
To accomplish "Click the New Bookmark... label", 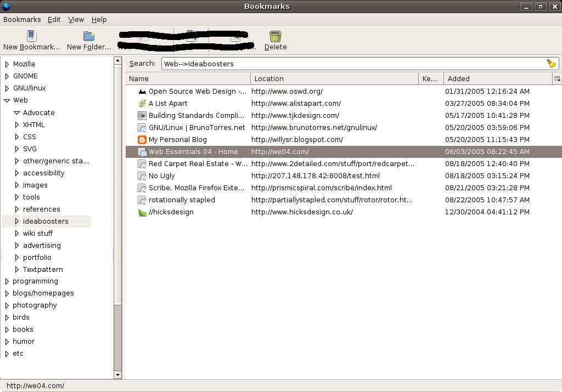I will pyautogui.click(x=31, y=47).
